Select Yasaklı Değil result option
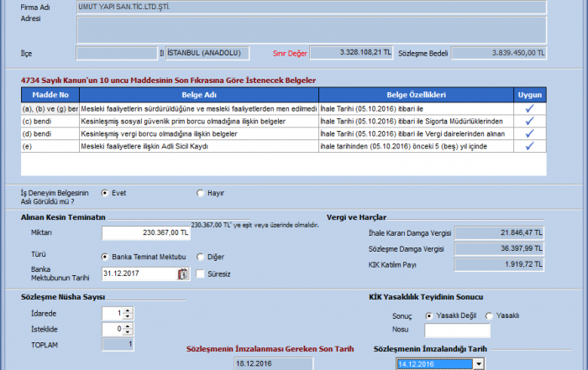Image resolution: width=588 pixels, height=370 pixels. pyautogui.click(x=429, y=315)
